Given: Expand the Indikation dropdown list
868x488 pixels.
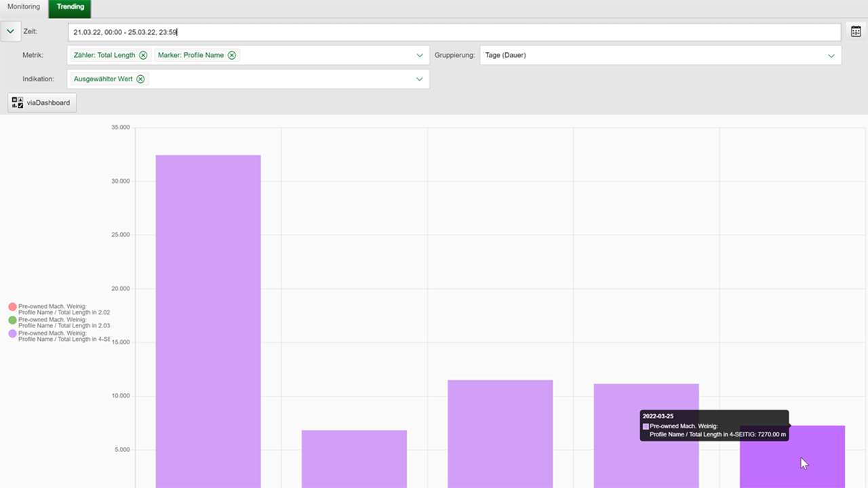Looking at the screenshot, I should pos(420,79).
